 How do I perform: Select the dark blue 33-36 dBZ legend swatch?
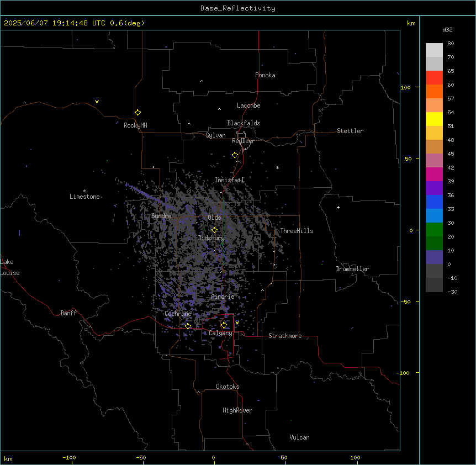434,202
